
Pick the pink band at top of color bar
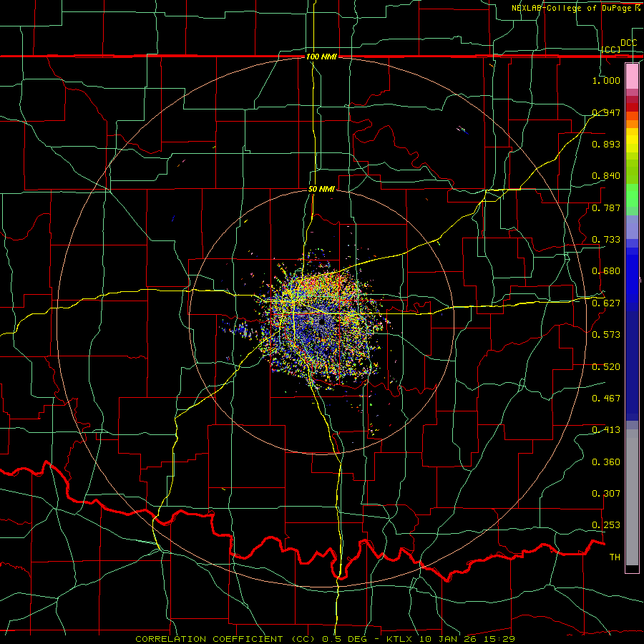point(632,76)
